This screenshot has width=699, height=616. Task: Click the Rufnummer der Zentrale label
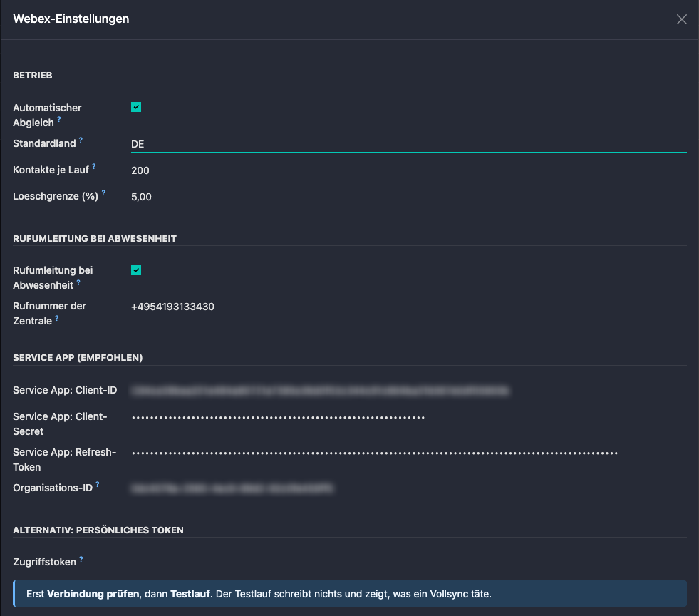pos(49,314)
